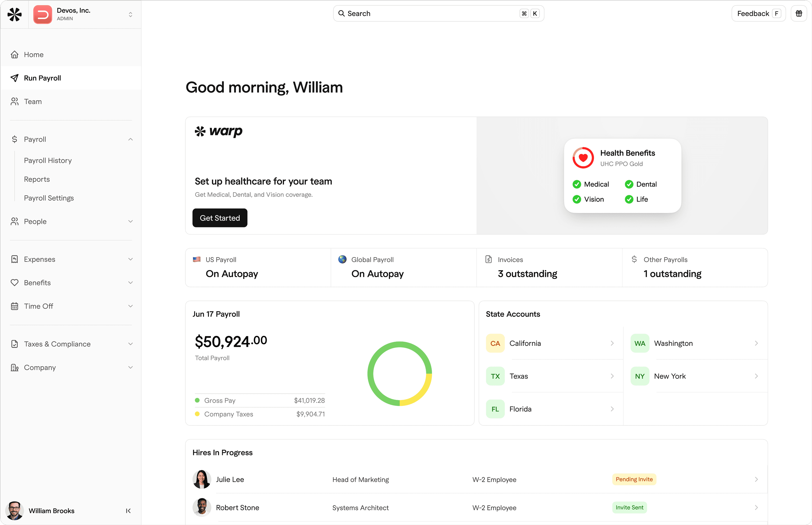Select Run Payroll in the sidebar
Screen dimensions: 812x525
(x=42, y=78)
